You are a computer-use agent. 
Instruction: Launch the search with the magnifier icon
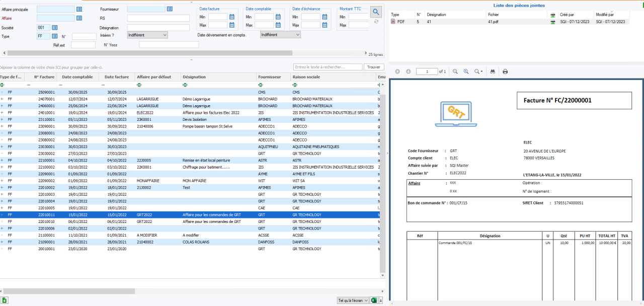pos(376,12)
